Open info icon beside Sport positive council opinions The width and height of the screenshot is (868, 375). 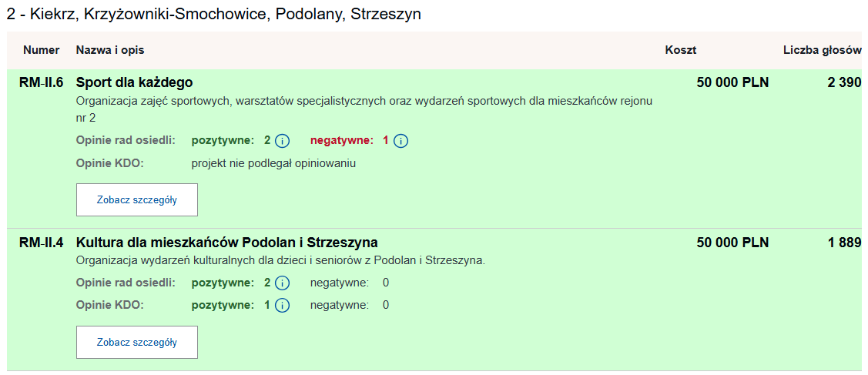(x=282, y=141)
